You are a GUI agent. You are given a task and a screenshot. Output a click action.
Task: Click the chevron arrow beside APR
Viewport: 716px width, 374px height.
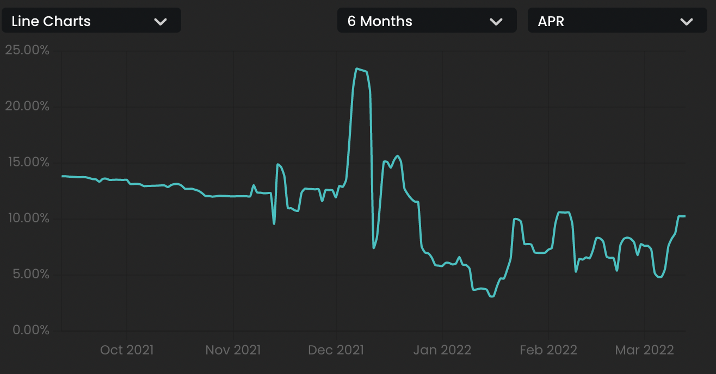tap(686, 21)
